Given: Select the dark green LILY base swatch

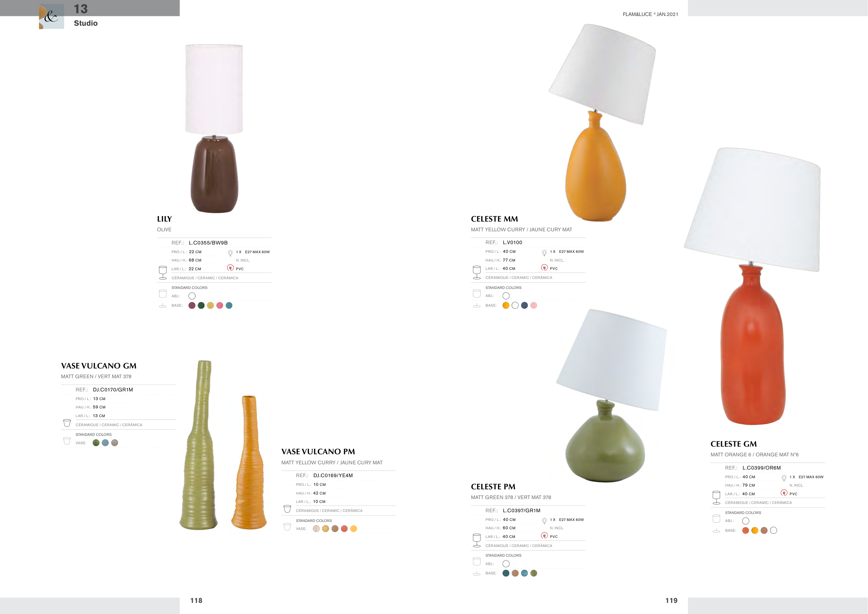Looking at the screenshot, I should [x=201, y=306].
